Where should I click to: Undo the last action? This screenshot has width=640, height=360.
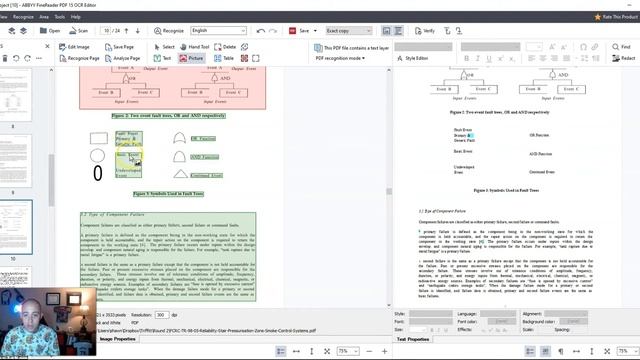coord(260,31)
